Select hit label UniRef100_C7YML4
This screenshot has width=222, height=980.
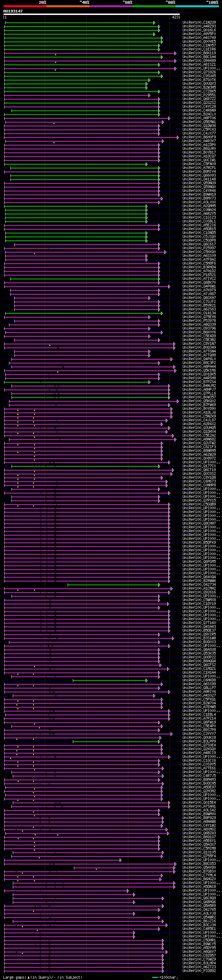click(199, 875)
